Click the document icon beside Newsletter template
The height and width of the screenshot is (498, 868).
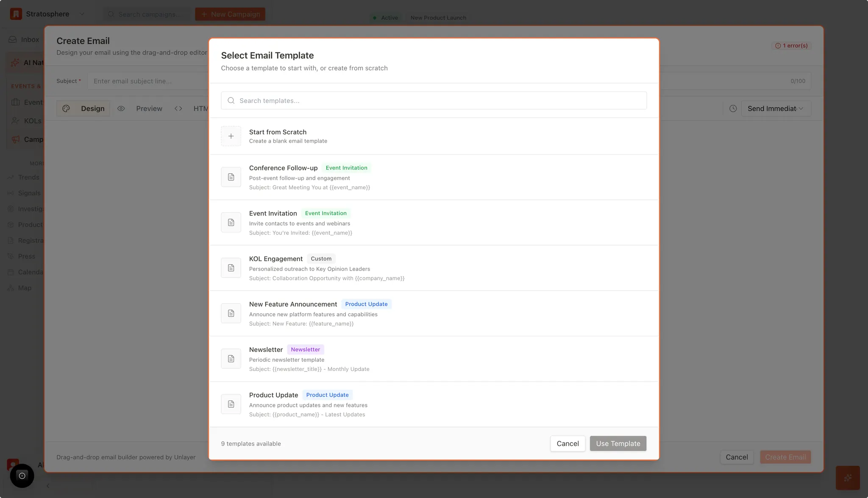click(x=231, y=358)
